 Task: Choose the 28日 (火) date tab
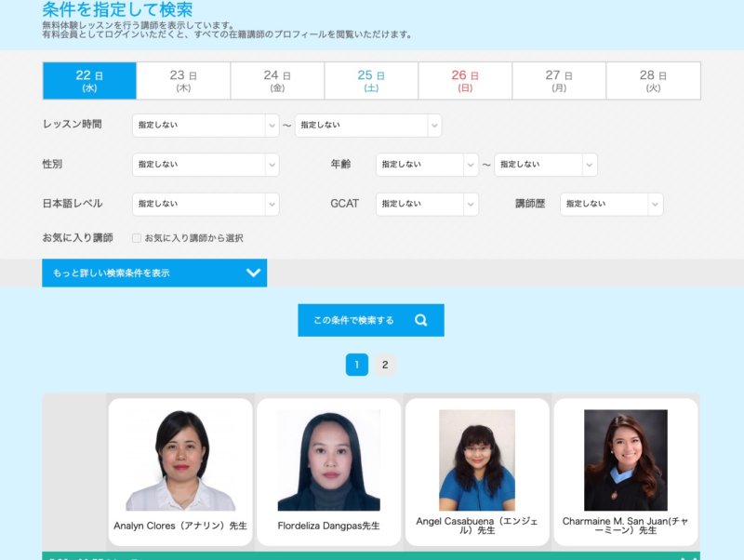coord(653,81)
